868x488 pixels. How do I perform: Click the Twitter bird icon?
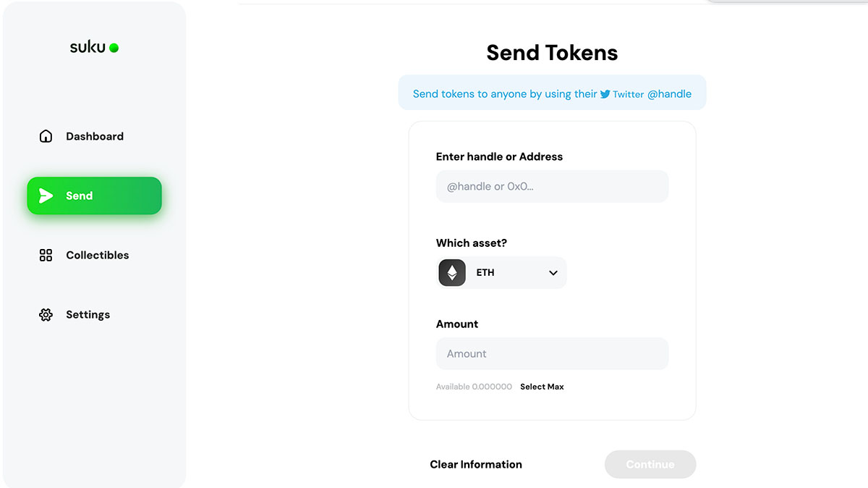coord(605,94)
